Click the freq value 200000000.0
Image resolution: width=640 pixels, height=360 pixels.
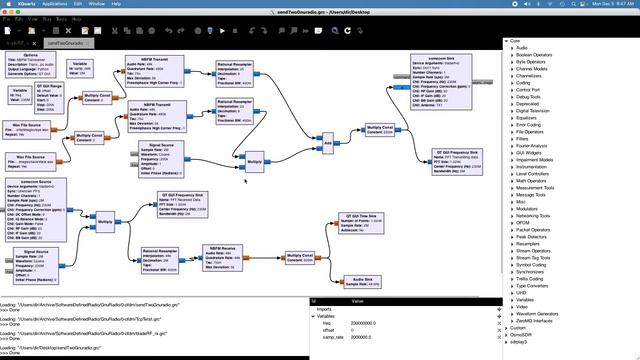tap(363, 323)
